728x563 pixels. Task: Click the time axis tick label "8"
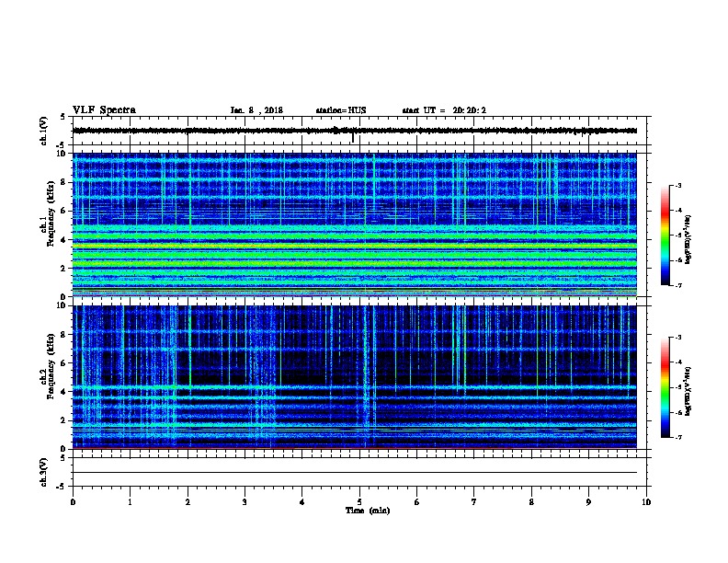[x=531, y=501]
